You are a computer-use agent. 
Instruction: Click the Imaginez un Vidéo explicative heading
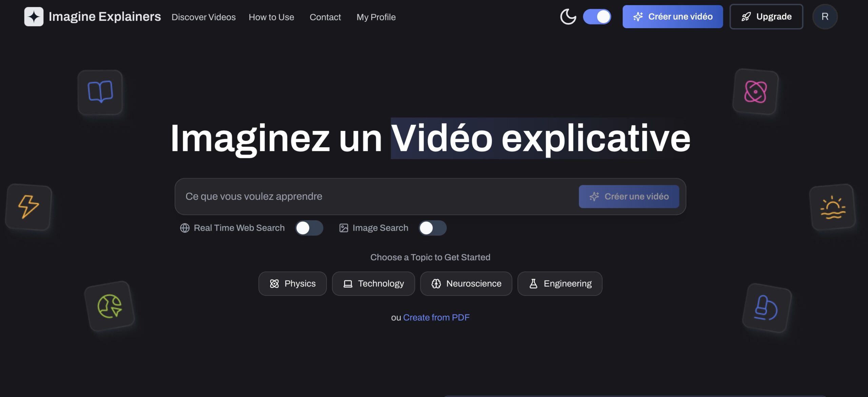(x=430, y=138)
